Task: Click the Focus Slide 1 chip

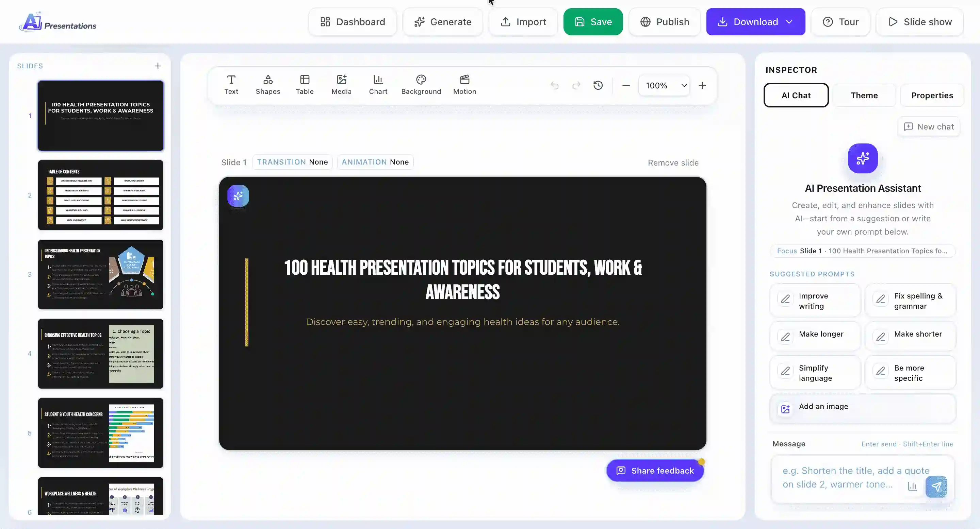Action: [863, 251]
